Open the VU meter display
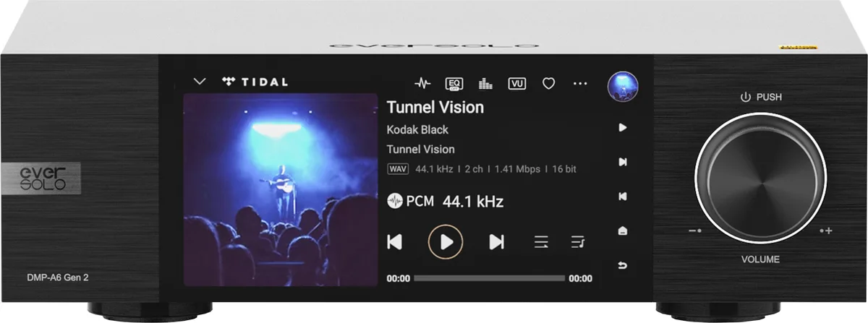The width and height of the screenshot is (868, 323). 516,83
